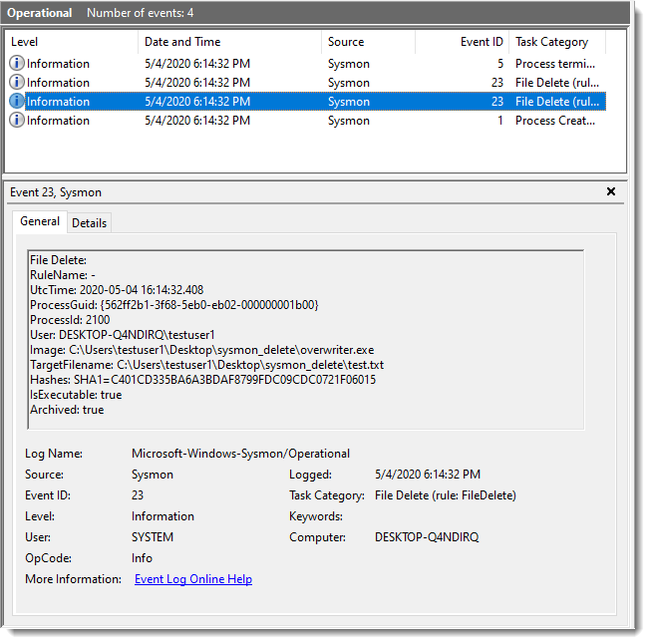Sort events by the Level column header
This screenshot has width=650, height=644.
[x=70, y=42]
